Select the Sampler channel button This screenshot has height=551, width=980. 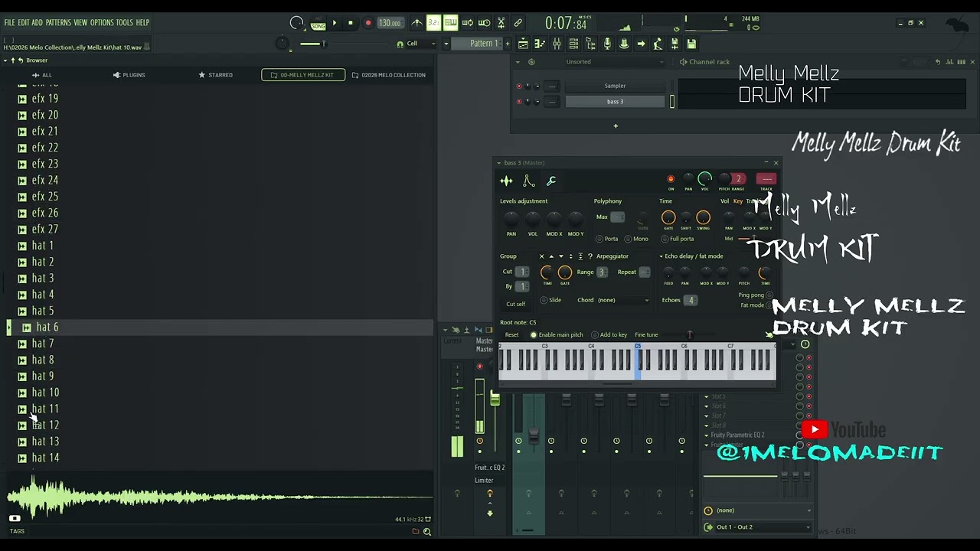(x=615, y=86)
